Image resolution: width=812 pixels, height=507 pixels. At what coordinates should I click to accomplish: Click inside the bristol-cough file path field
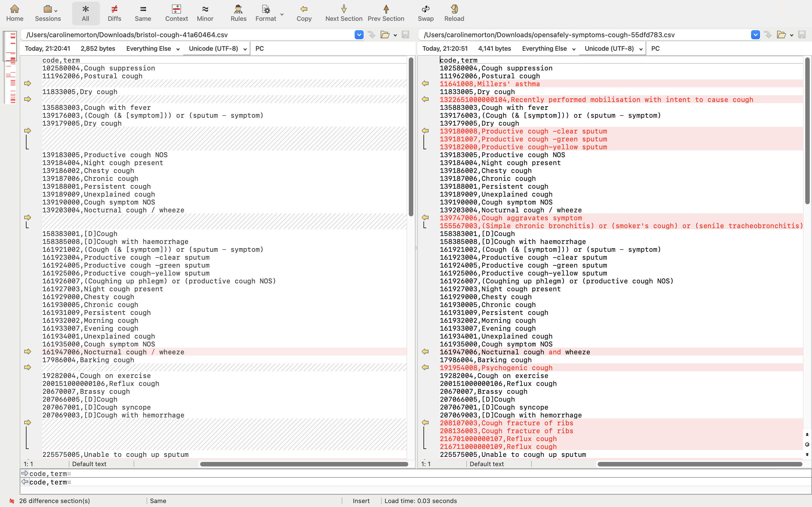click(188, 35)
